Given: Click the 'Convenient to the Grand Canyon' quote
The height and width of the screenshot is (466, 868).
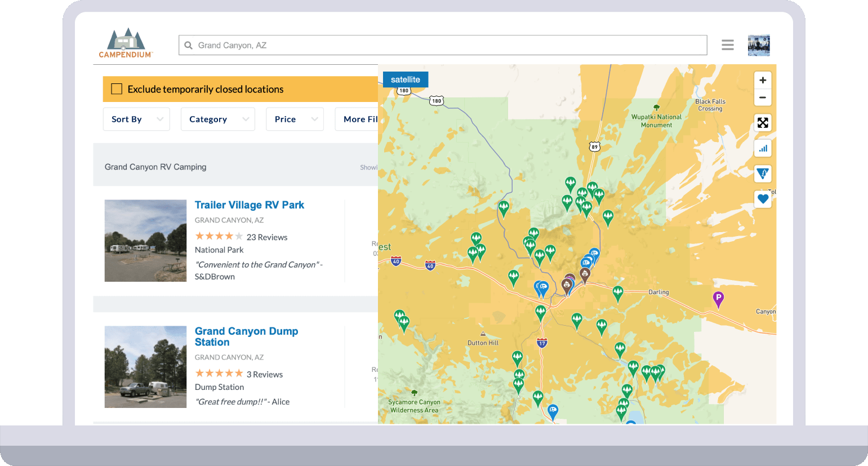Looking at the screenshot, I should tap(257, 264).
